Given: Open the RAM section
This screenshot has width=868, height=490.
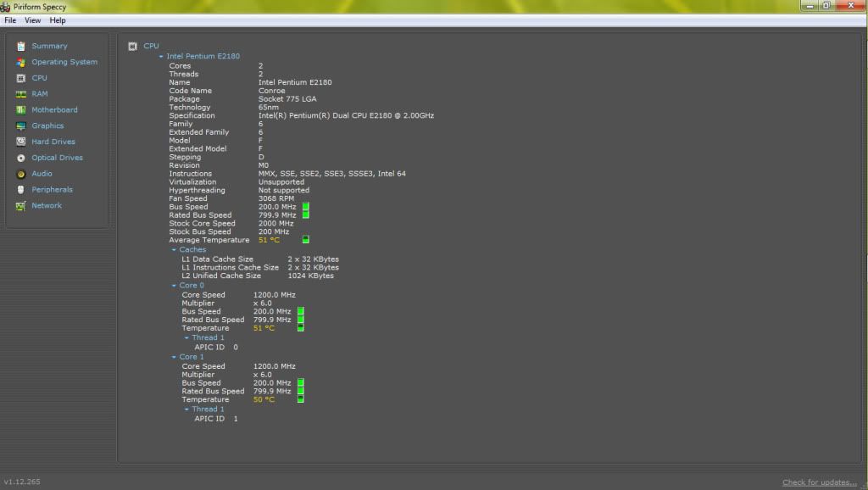Looking at the screenshot, I should [x=39, y=94].
